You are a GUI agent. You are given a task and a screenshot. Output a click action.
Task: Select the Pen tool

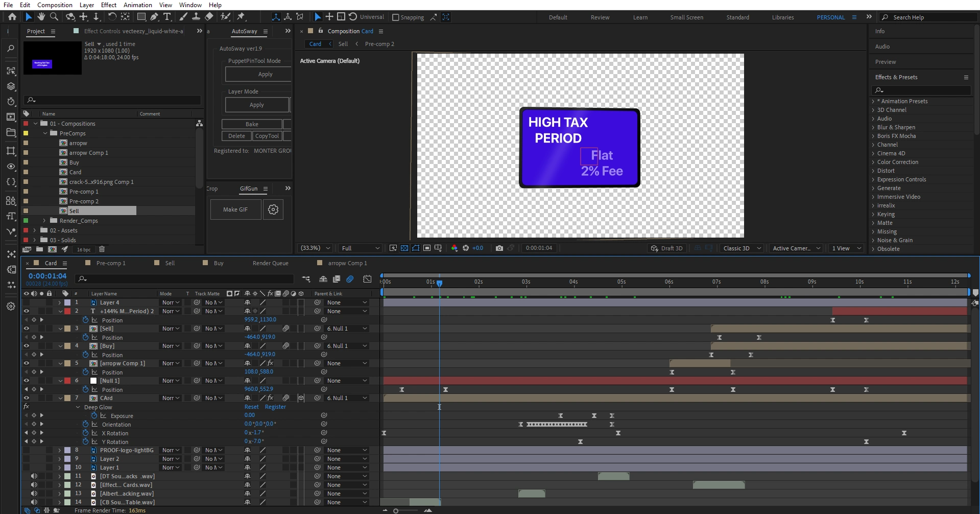pos(154,17)
